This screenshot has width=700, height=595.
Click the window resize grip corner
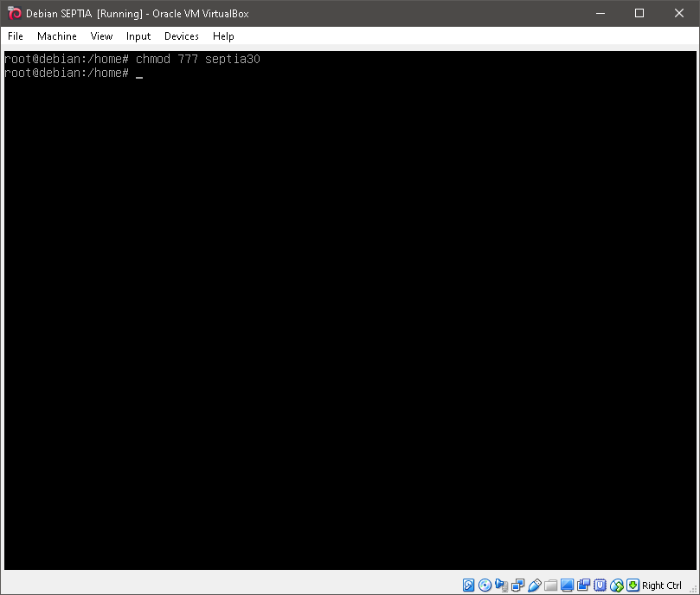693,589
